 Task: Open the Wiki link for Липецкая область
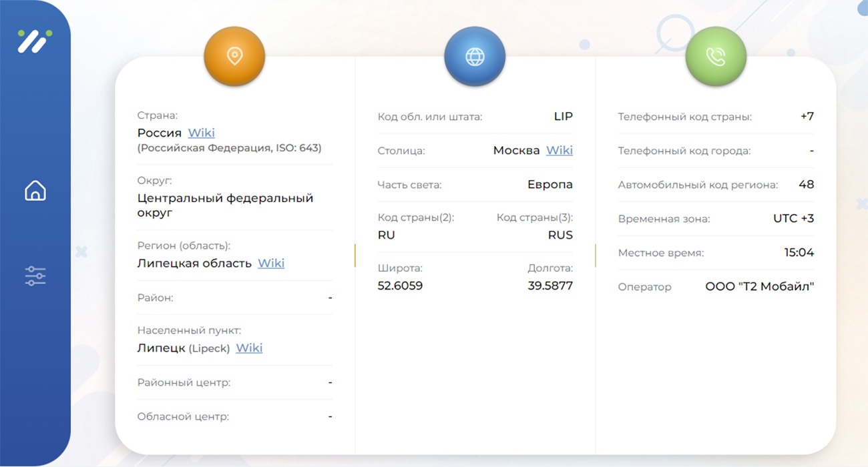pyautogui.click(x=271, y=263)
